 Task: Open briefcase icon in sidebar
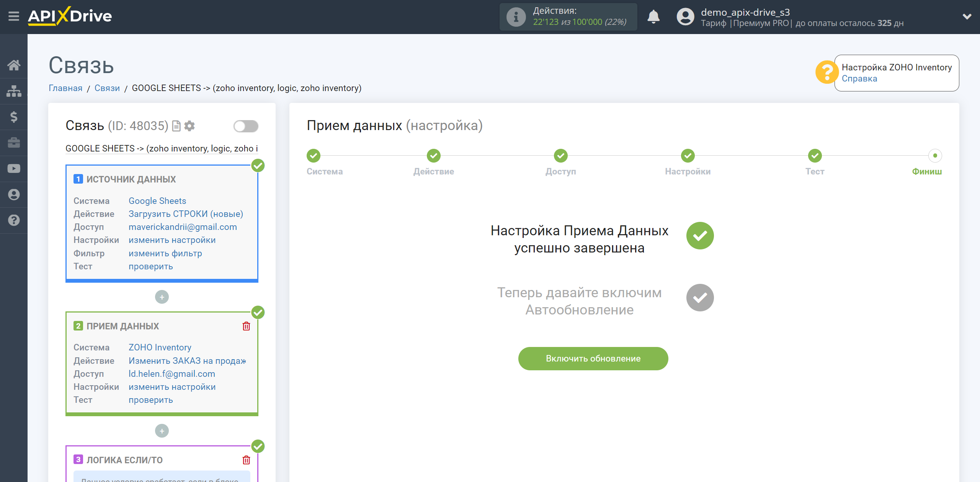[14, 143]
